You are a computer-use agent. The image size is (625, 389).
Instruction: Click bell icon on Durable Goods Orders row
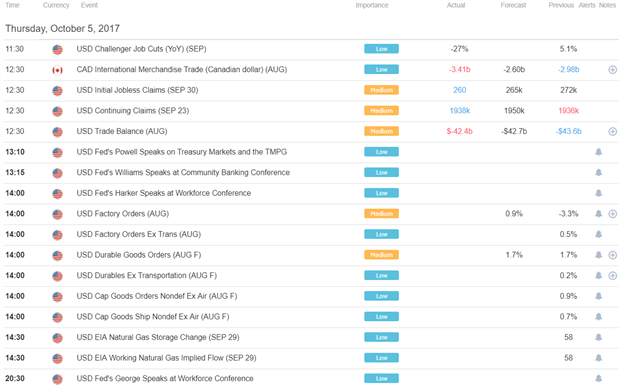coord(598,255)
